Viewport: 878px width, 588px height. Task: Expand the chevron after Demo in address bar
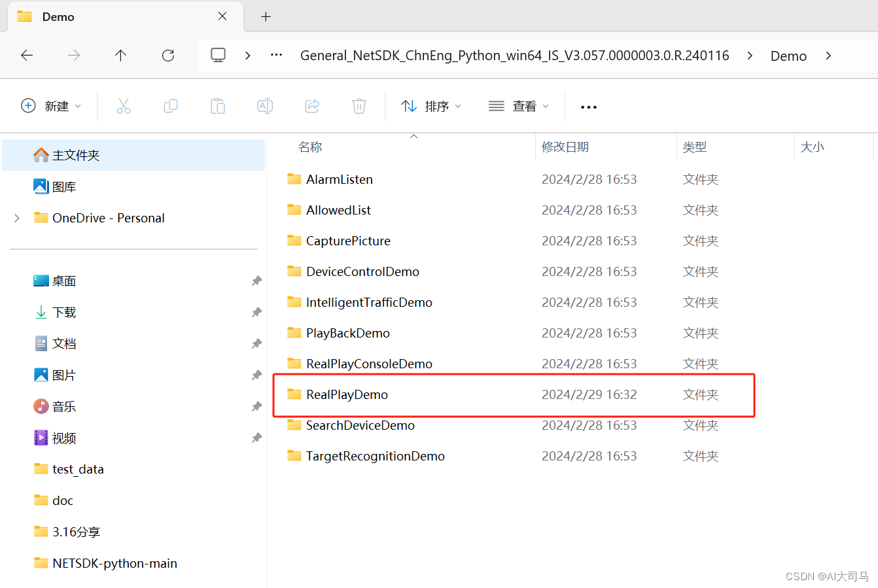tap(828, 56)
